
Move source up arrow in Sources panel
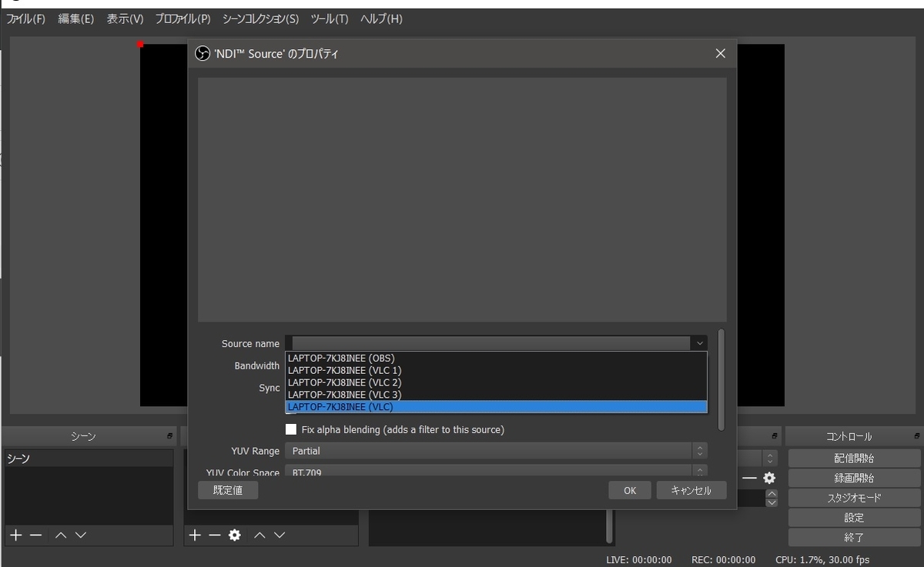click(259, 535)
